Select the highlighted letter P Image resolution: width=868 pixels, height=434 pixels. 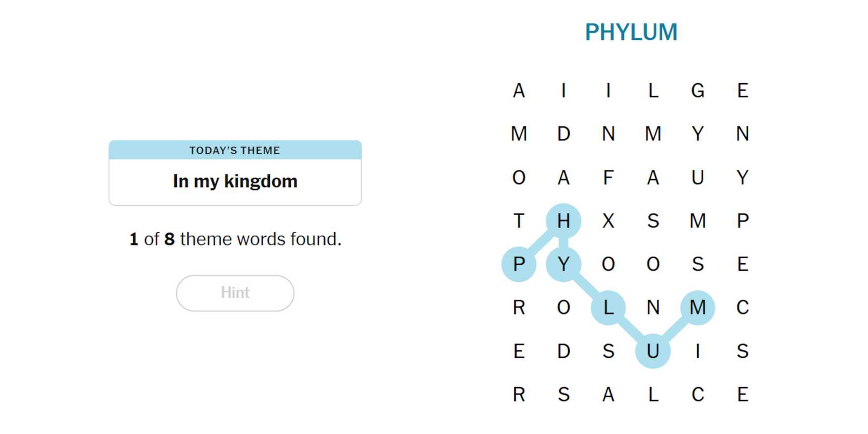click(x=519, y=264)
